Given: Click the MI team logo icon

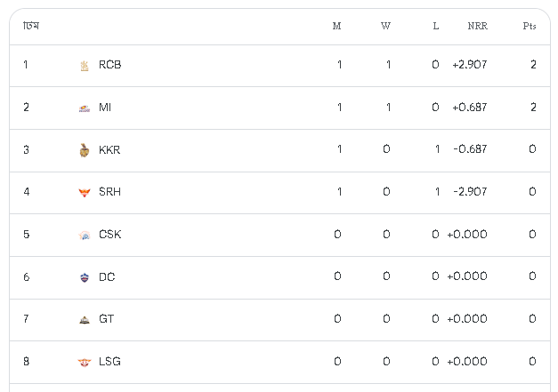Looking at the screenshot, I should [85, 108].
